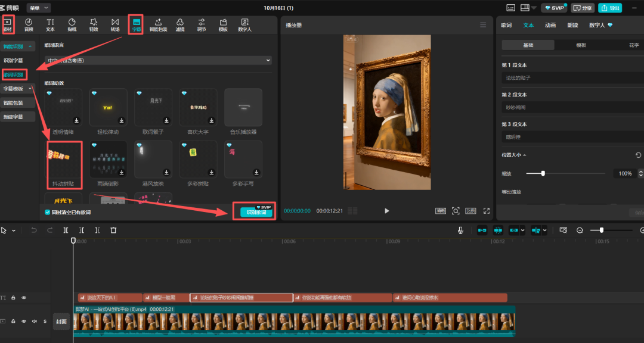The width and height of the screenshot is (644, 343).
Task: Open the 滤镜 (Filter) tool icon
Action: [179, 24]
